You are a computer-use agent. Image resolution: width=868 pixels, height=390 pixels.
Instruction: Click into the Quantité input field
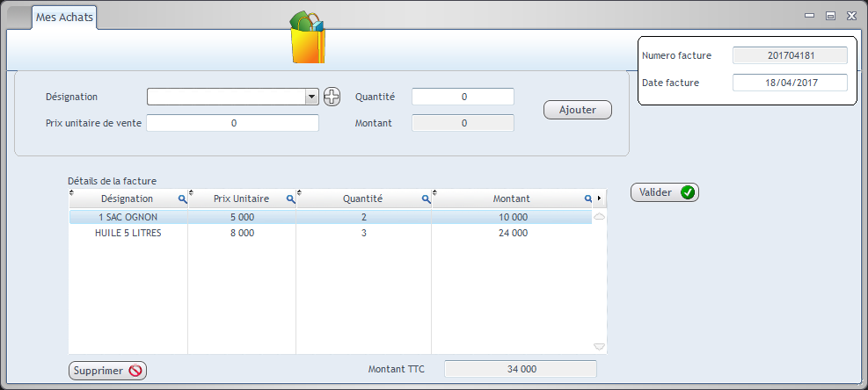[463, 97]
